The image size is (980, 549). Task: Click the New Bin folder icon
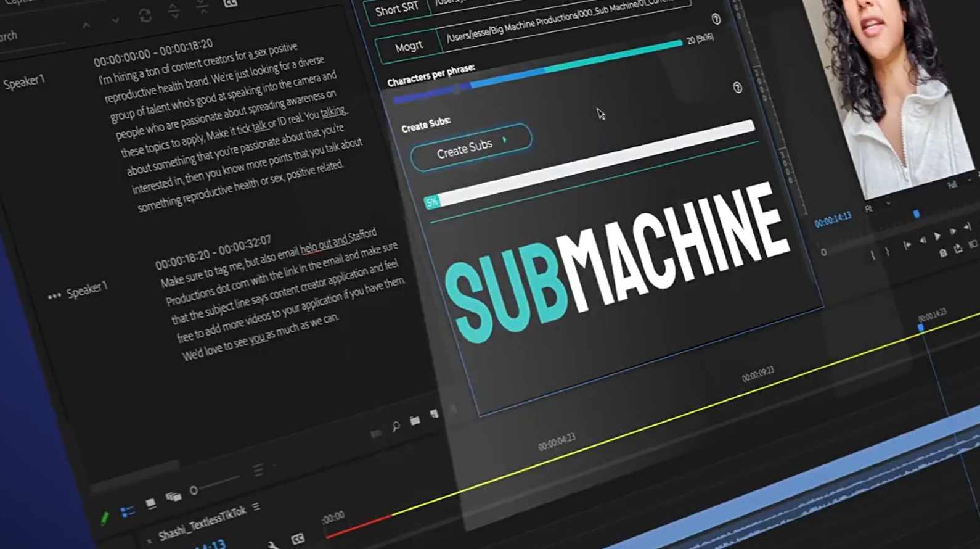tap(415, 420)
